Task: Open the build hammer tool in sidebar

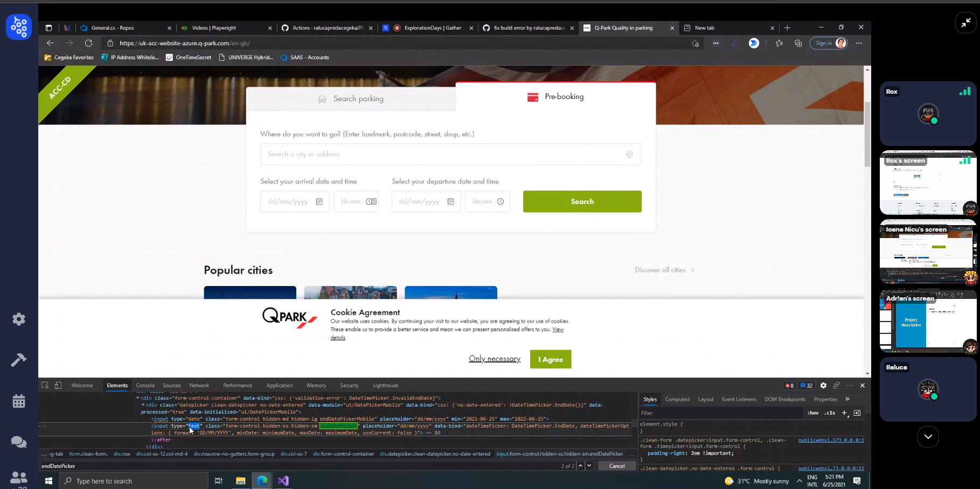Action: click(19, 360)
